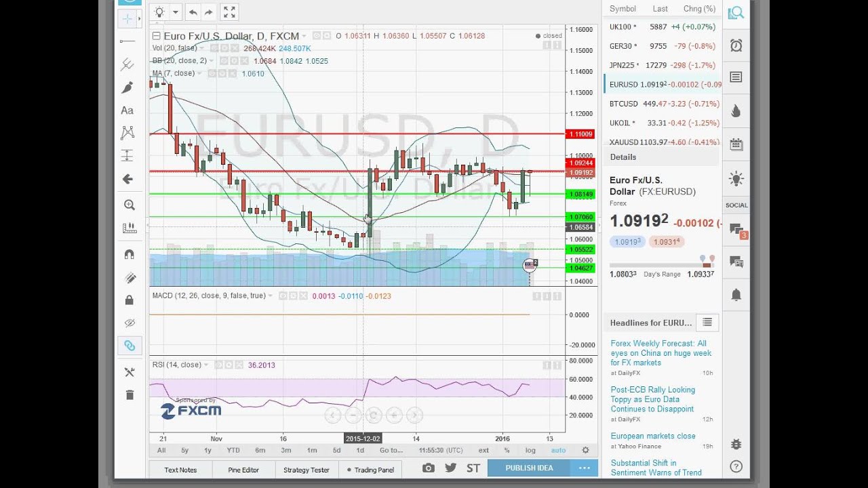Take a chart snapshot with camera icon

[x=428, y=468]
